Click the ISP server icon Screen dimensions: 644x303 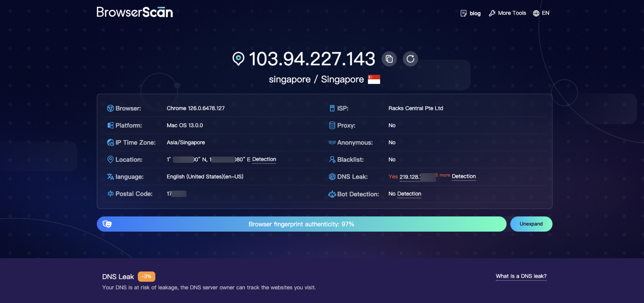pos(332,108)
